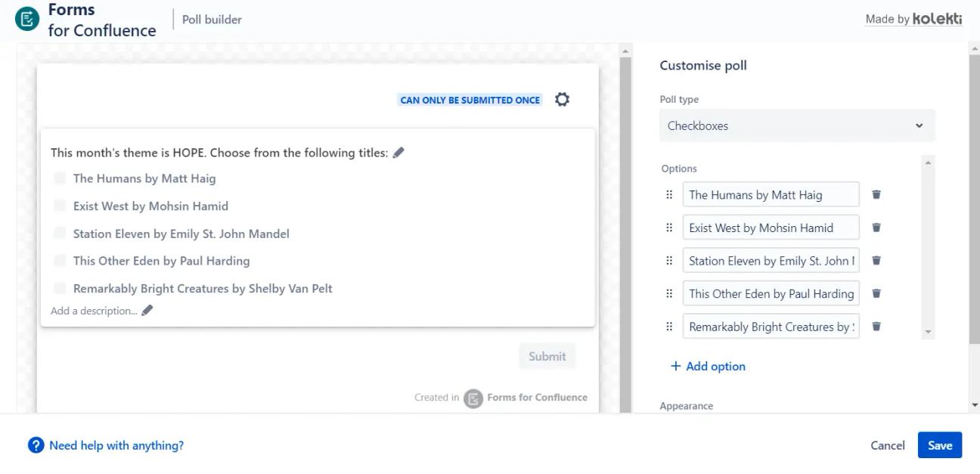Check the Exist West by Mohsin Hamid box
This screenshot has height=474, width=980.
point(60,206)
